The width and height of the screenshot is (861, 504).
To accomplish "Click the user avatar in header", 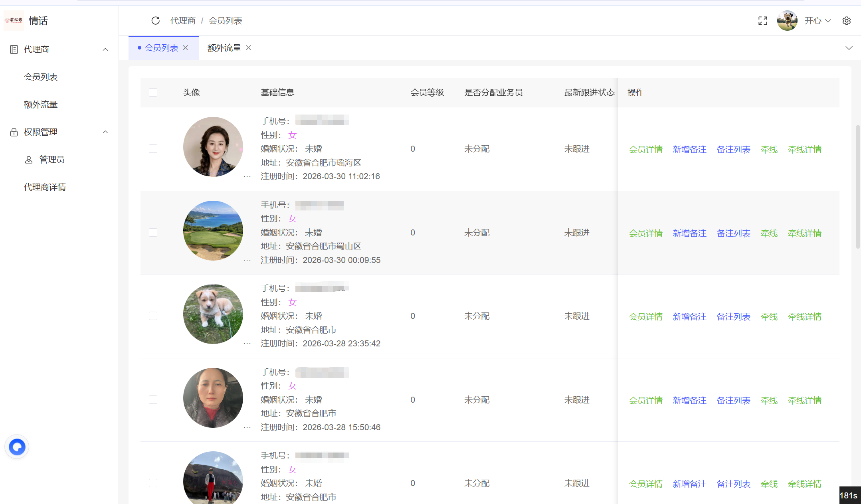I will (x=787, y=21).
